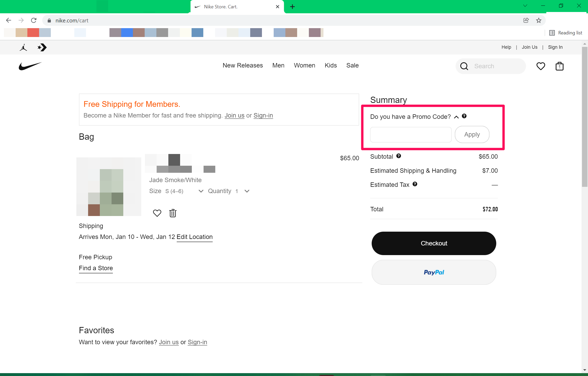Open the Sale menu
The image size is (588, 376).
pos(352,65)
